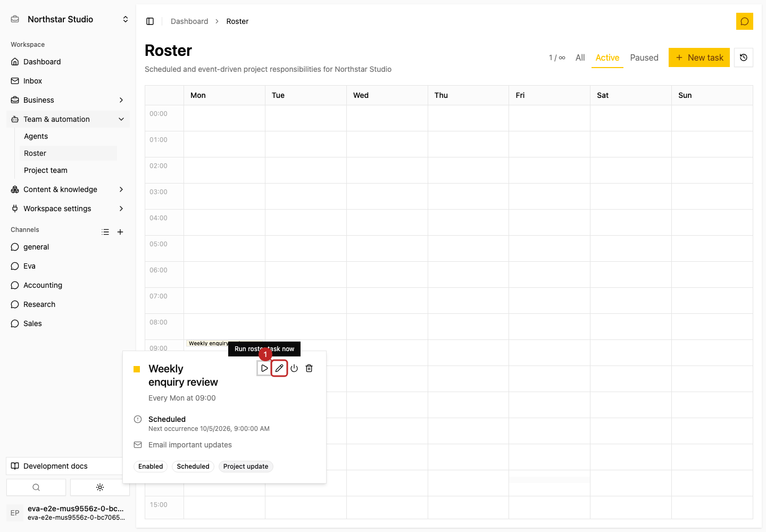Open the Research channel

(x=68, y=304)
